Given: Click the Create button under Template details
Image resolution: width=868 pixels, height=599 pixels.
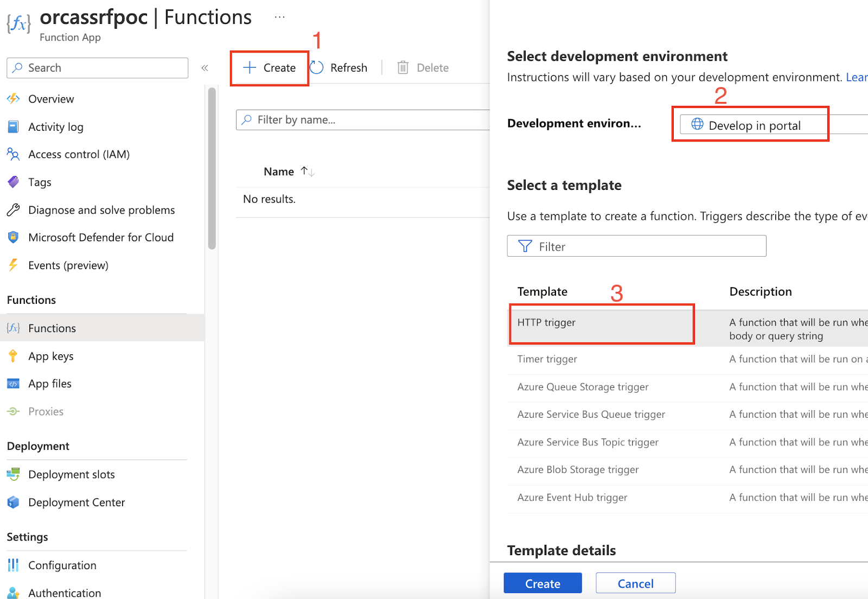Looking at the screenshot, I should click(542, 583).
